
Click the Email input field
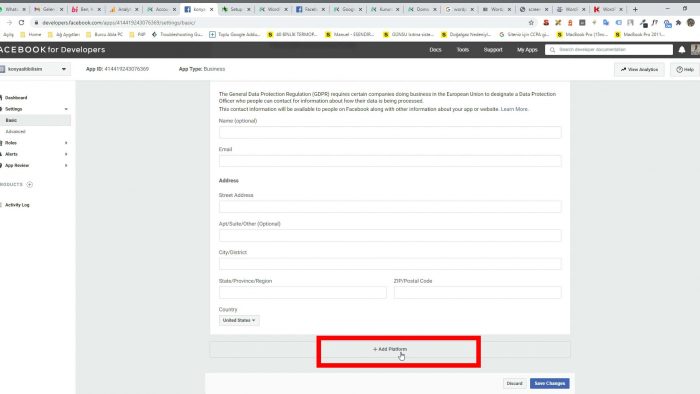(x=390, y=161)
